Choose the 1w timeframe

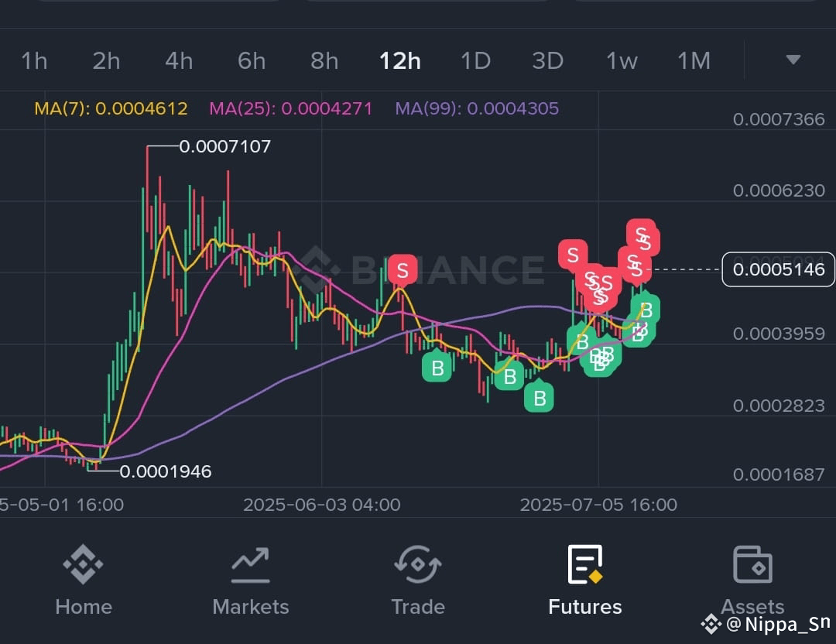(622, 61)
